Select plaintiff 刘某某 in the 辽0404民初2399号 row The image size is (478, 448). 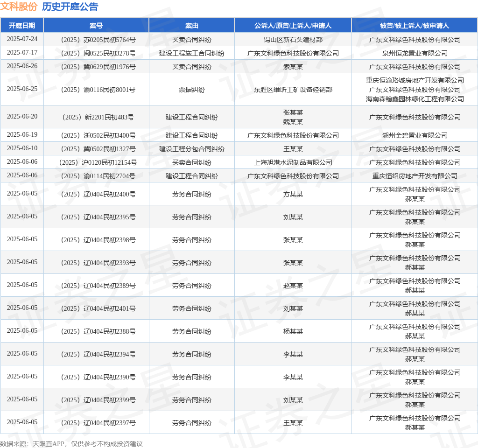point(293,400)
